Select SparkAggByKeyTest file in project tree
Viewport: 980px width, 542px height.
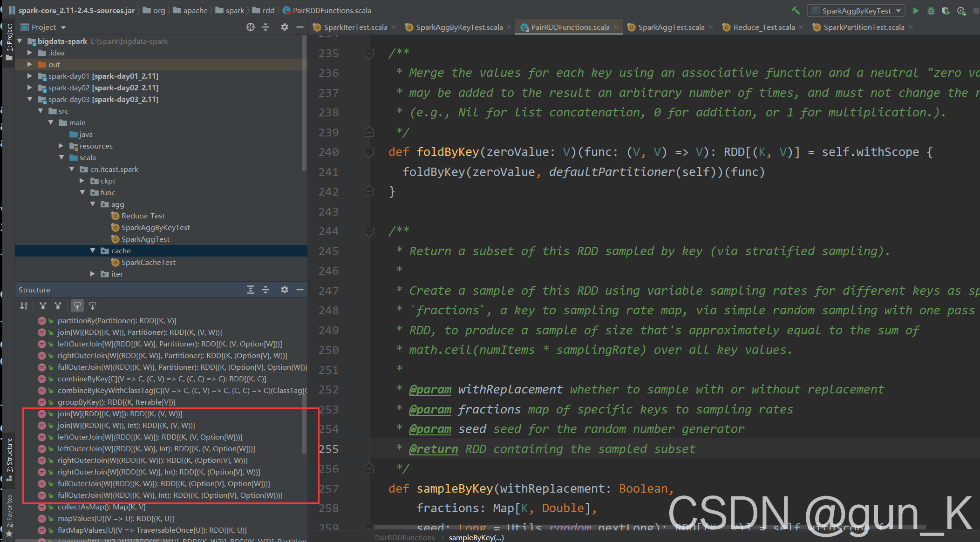tap(156, 227)
